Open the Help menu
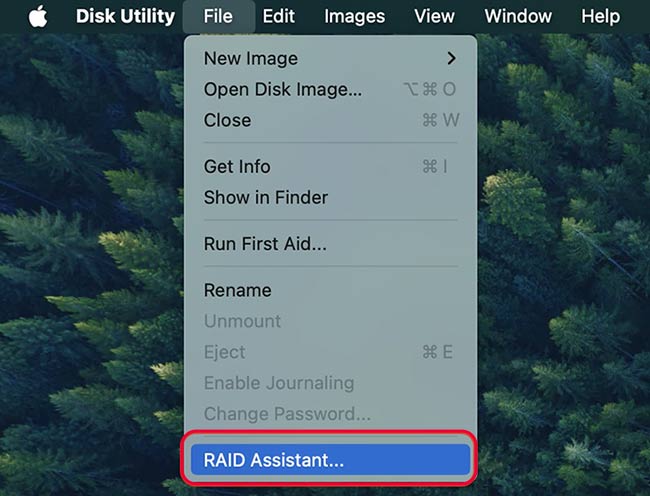 tap(600, 16)
